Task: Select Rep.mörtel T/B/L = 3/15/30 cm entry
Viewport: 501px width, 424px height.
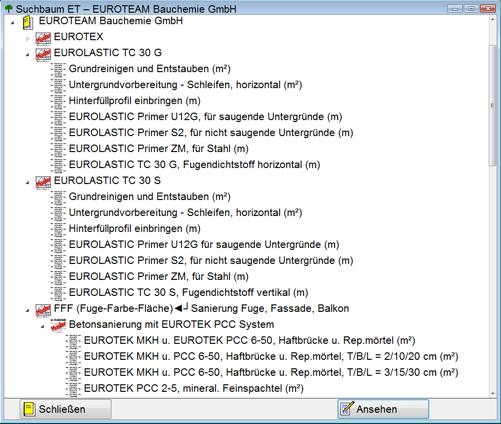Action: (x=271, y=372)
